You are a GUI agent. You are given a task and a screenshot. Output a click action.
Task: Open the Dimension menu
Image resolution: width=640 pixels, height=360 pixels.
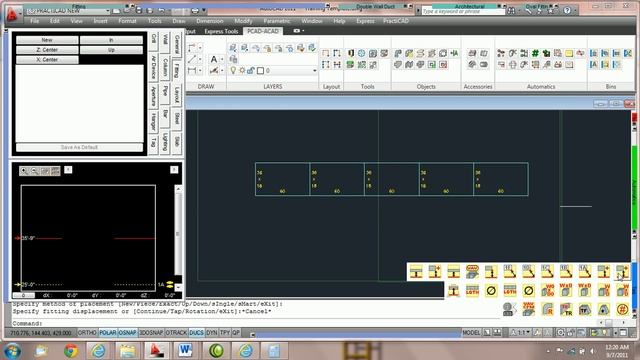210,21
